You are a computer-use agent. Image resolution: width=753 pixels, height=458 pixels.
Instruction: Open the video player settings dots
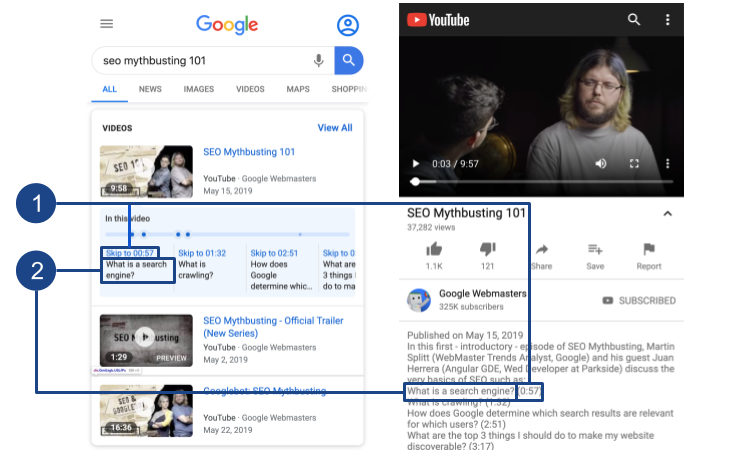click(x=668, y=163)
